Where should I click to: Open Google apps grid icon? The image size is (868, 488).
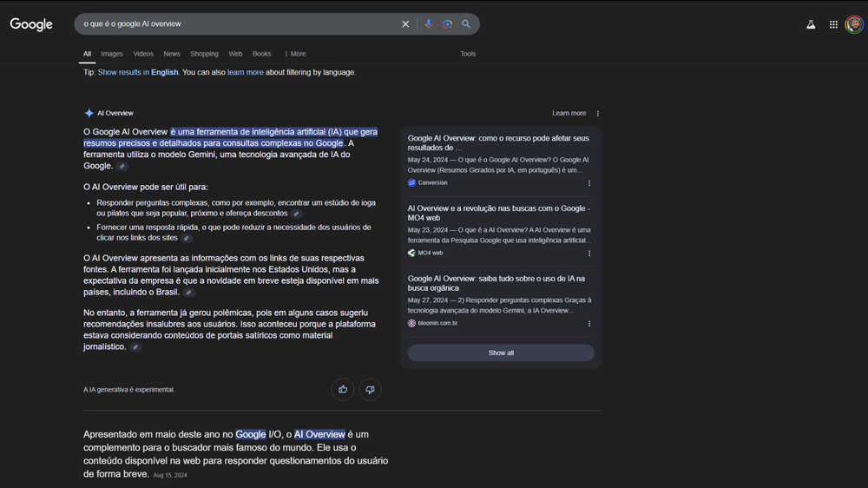pyautogui.click(x=833, y=24)
